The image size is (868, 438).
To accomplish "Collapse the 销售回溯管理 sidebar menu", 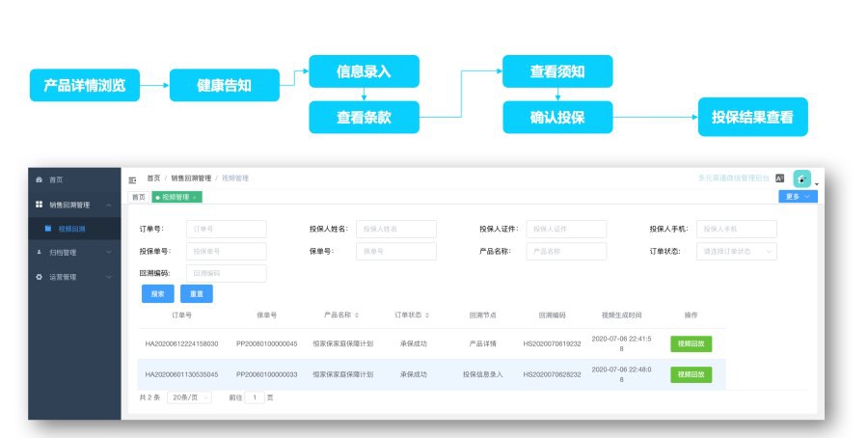I will tap(108, 205).
